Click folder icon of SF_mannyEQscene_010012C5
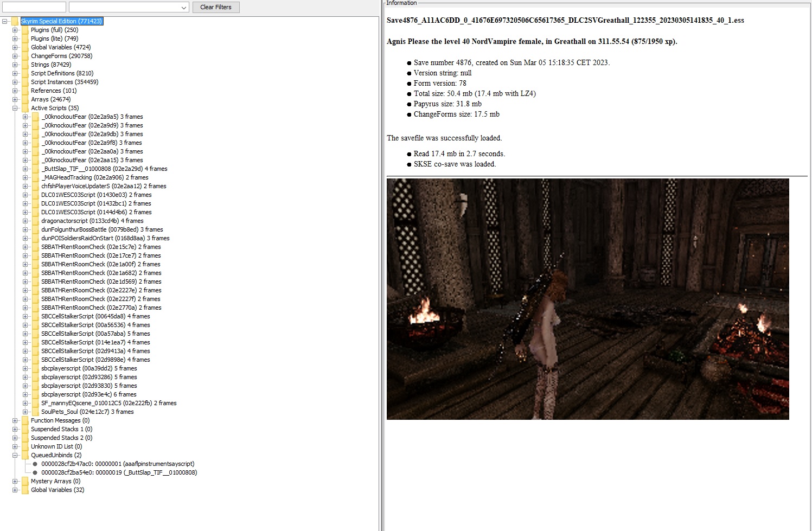 click(x=35, y=403)
